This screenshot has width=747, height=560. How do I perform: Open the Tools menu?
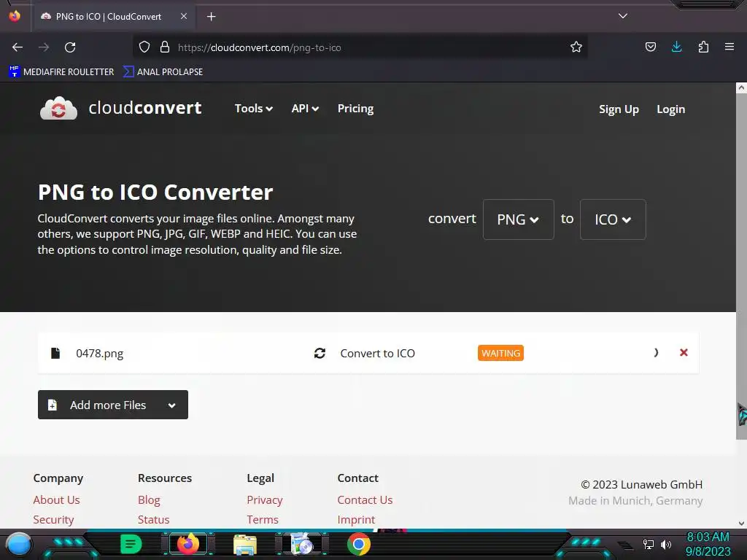(x=253, y=109)
